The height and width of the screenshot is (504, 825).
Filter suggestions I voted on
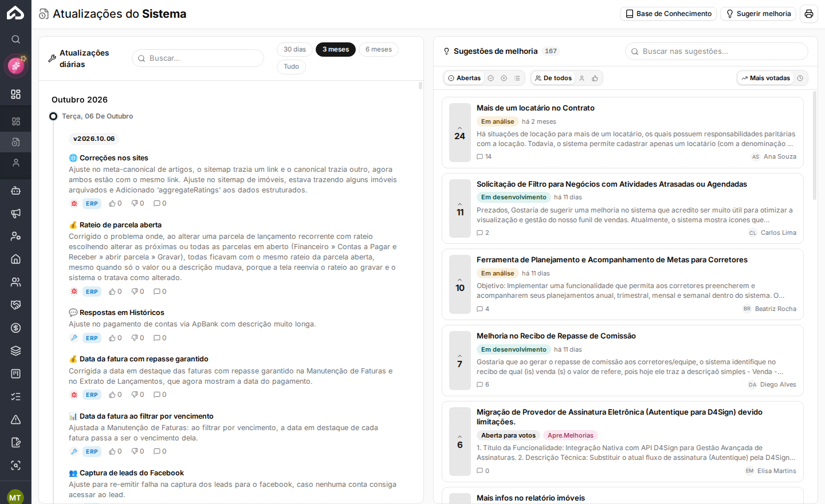[x=595, y=78]
